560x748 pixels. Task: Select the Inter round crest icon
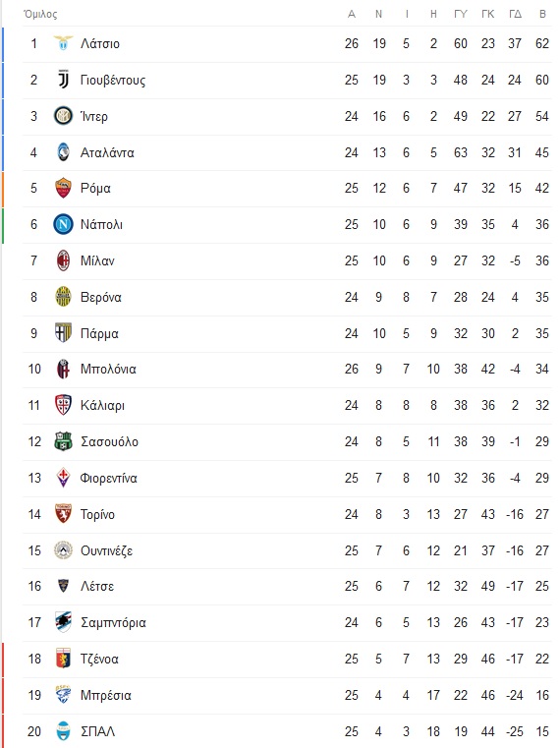coord(63,116)
